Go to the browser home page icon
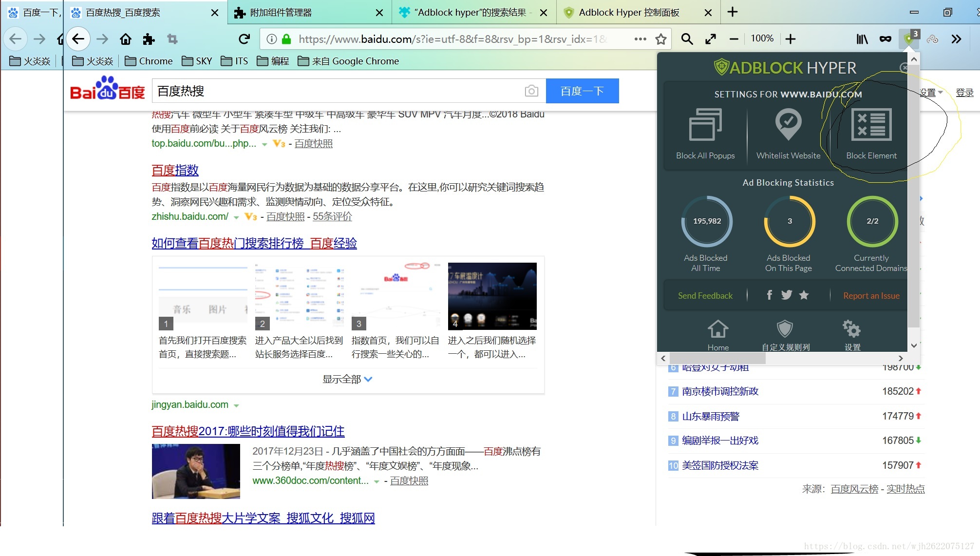Viewport: 980px width, 556px height. click(126, 39)
